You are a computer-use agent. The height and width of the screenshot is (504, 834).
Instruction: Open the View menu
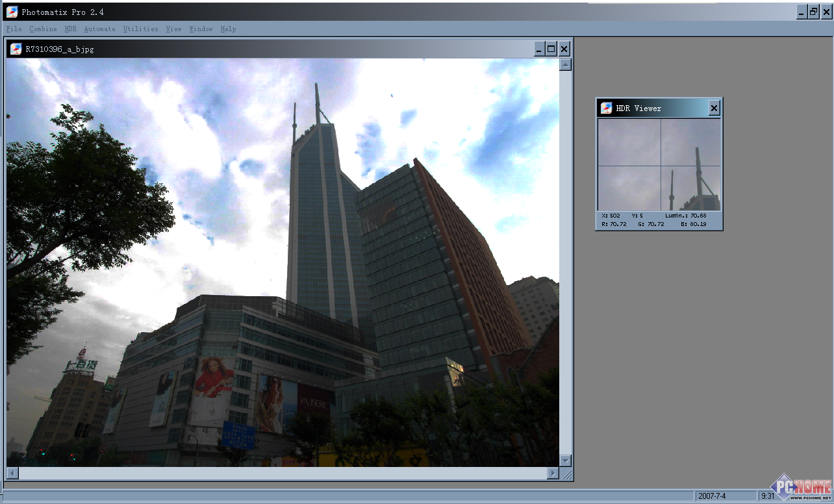click(174, 29)
